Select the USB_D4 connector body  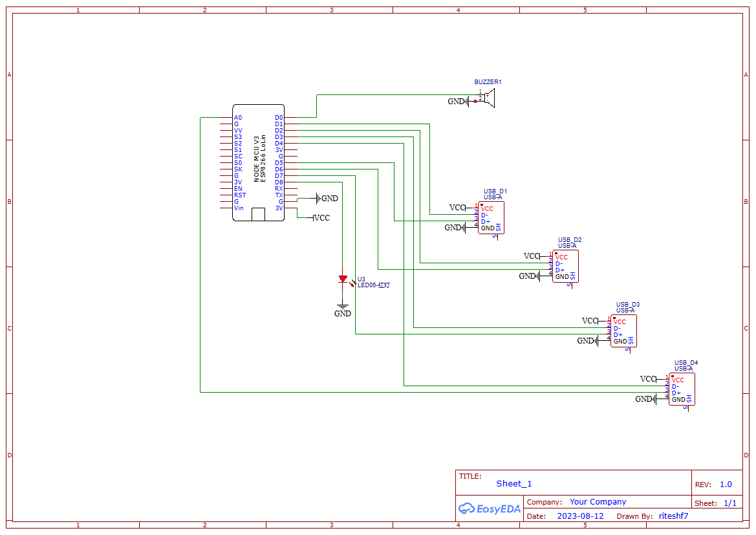coord(682,389)
